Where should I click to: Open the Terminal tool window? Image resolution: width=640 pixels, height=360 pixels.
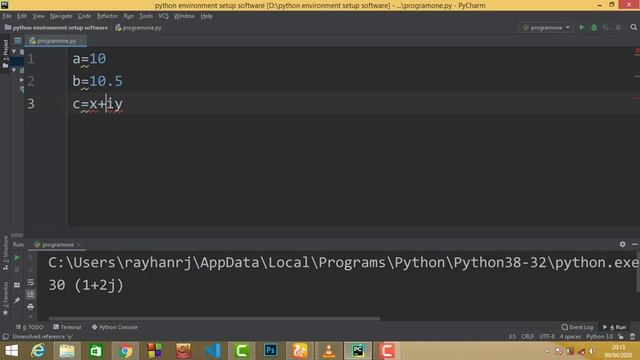pos(67,327)
